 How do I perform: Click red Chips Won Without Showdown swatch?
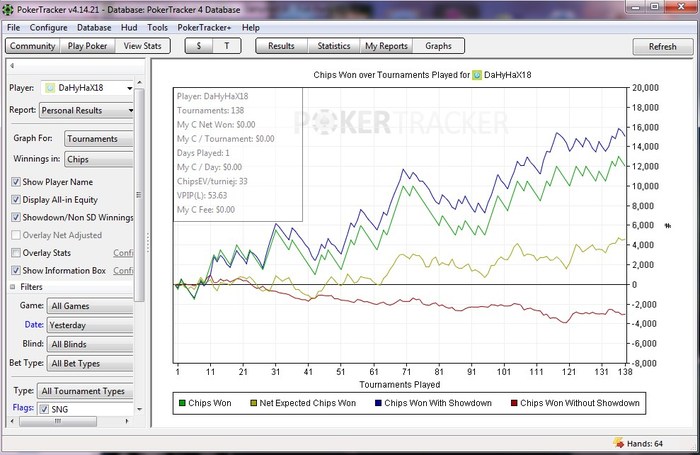(514, 403)
